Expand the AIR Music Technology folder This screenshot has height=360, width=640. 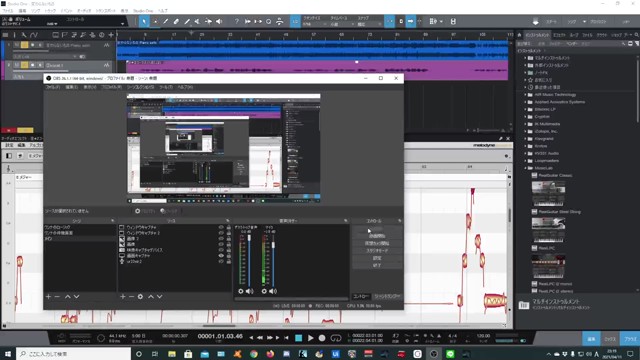click(x=525, y=95)
